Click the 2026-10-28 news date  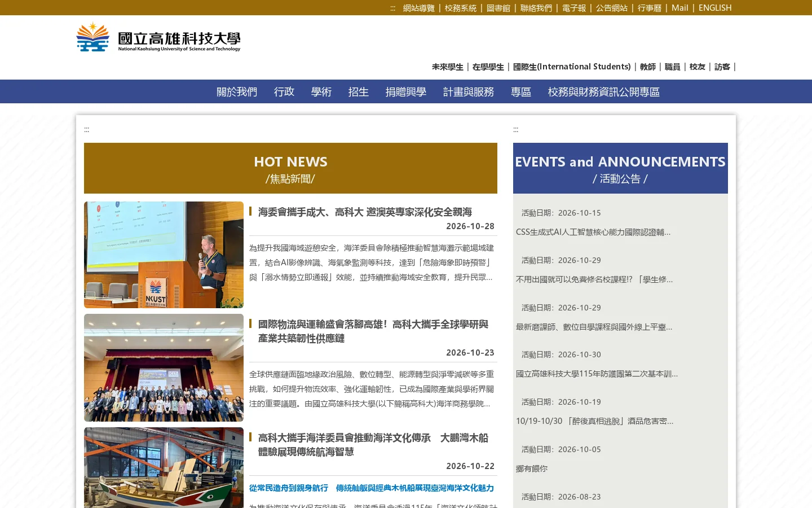click(470, 226)
